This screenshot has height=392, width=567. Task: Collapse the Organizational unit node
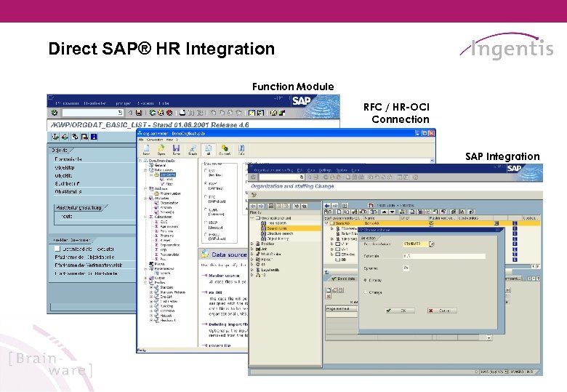pyautogui.click(x=252, y=218)
